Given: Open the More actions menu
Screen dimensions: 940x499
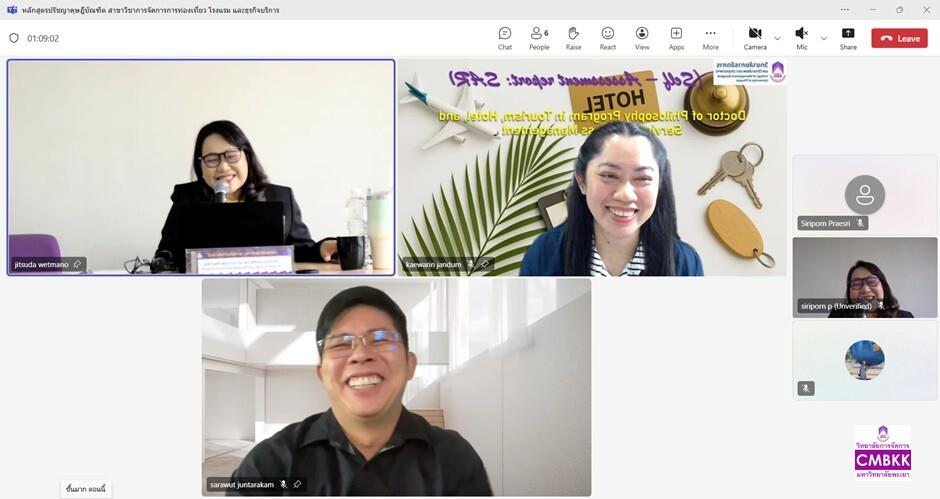Looking at the screenshot, I should click(710, 38).
